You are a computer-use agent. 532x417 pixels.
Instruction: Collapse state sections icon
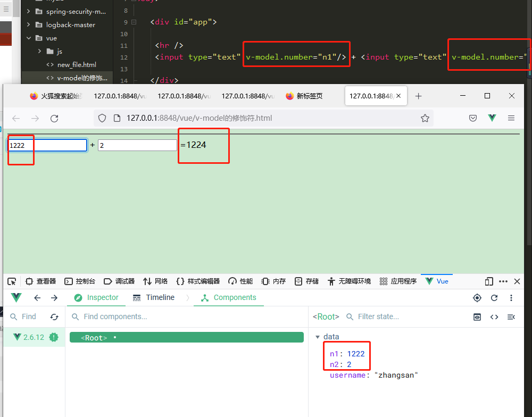(x=511, y=317)
